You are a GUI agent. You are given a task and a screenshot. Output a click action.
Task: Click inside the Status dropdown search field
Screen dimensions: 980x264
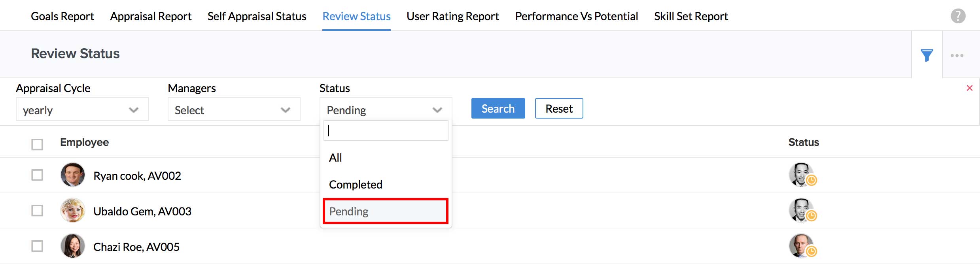[386, 130]
